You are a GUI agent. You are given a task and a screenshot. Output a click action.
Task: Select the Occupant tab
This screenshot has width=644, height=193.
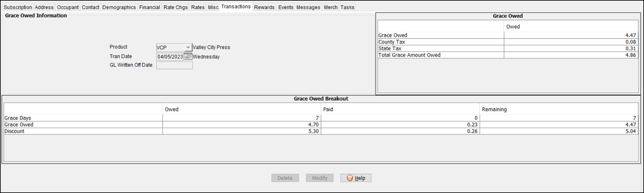click(x=68, y=7)
